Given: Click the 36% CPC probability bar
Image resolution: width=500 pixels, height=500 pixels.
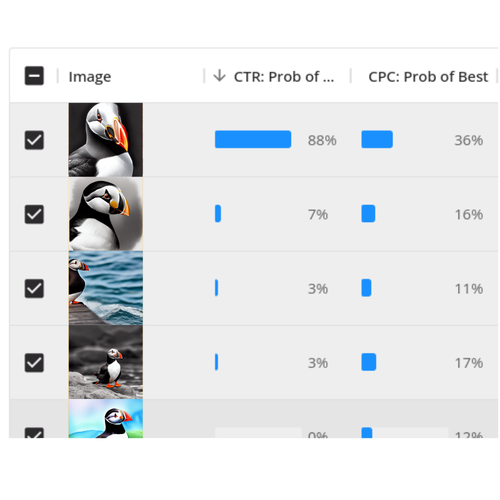Looking at the screenshot, I should [x=377, y=139].
